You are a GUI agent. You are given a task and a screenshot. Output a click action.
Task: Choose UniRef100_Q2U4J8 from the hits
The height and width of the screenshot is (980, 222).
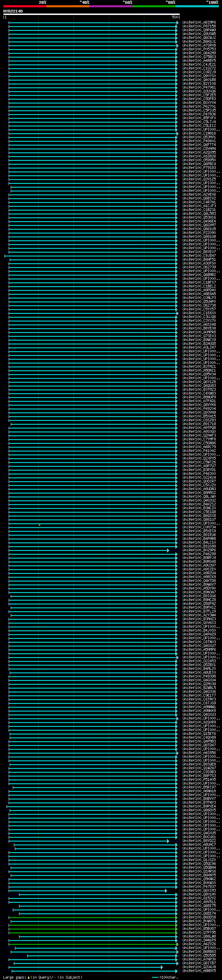tap(199, 967)
